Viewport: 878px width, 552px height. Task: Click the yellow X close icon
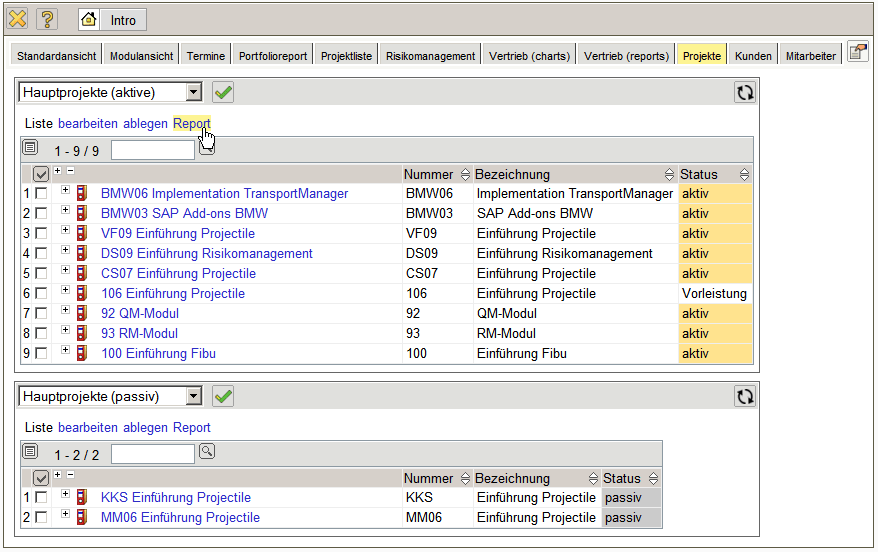coord(18,19)
